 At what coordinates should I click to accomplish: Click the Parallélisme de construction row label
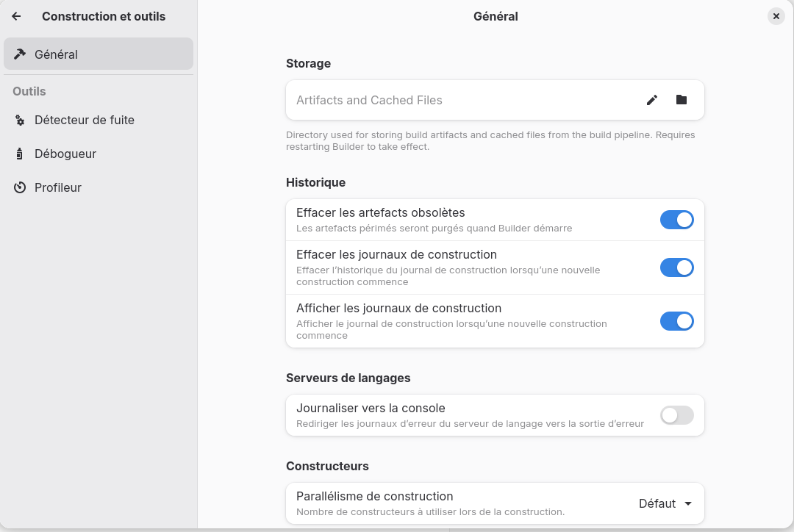375,496
